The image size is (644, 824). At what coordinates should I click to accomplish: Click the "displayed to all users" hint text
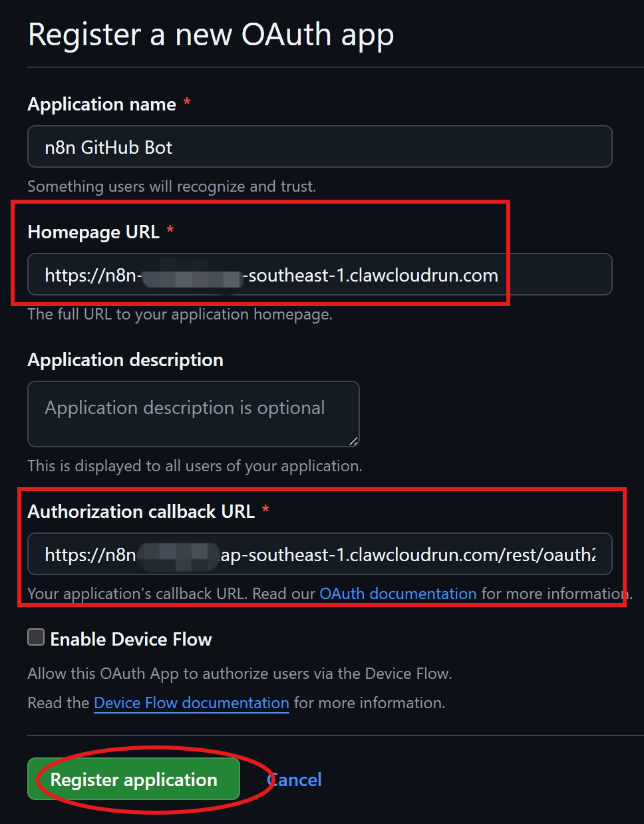(x=195, y=466)
